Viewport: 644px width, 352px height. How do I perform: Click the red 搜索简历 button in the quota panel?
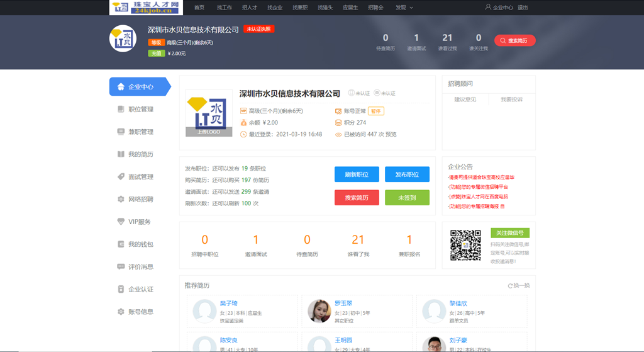[357, 197]
